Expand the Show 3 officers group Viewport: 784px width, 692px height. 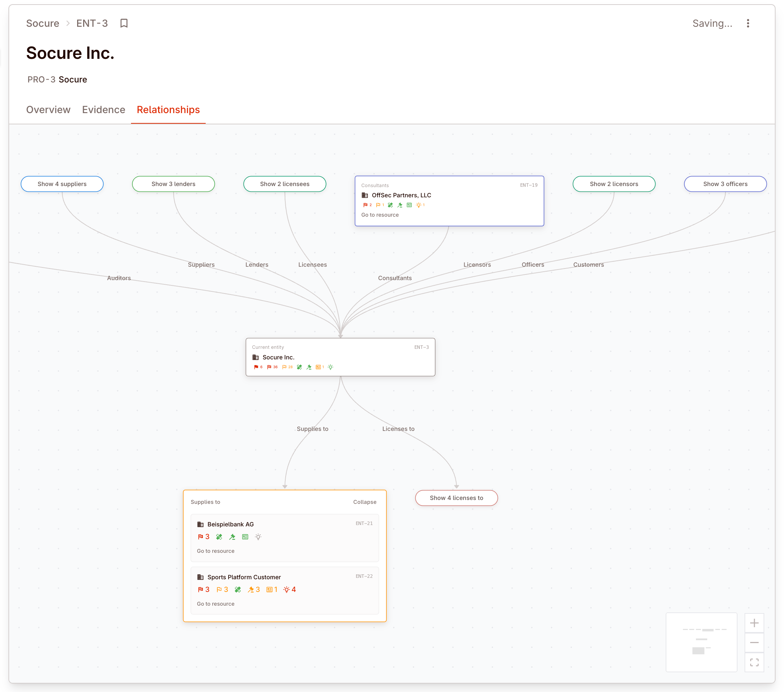point(725,184)
